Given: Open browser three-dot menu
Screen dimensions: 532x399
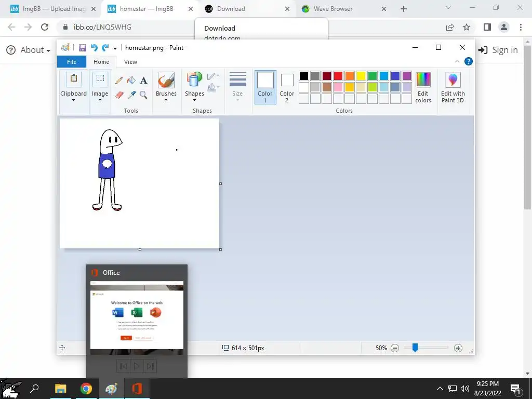Looking at the screenshot, I should point(521,27).
